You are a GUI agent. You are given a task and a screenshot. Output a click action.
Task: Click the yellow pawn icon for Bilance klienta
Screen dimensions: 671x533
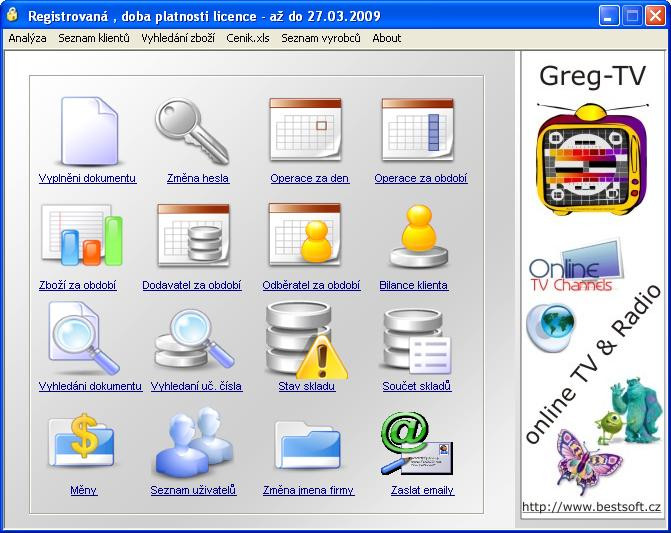[x=419, y=236]
